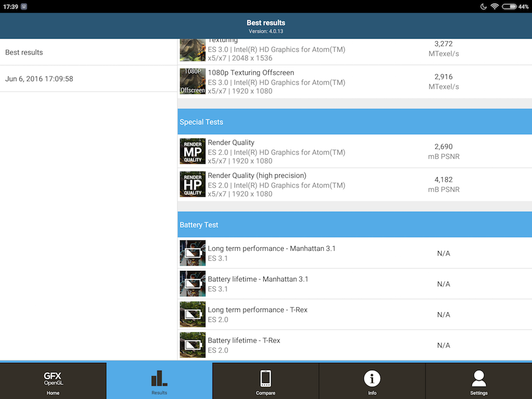Screen dimensions: 532x399
Task: Tap battery icon for Long term performance Manhattan
Action: [x=193, y=253]
